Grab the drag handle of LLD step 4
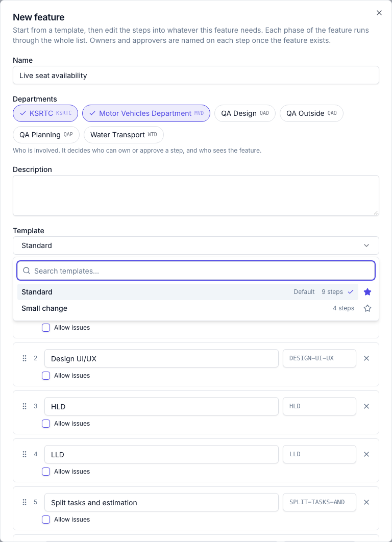 pos(24,455)
